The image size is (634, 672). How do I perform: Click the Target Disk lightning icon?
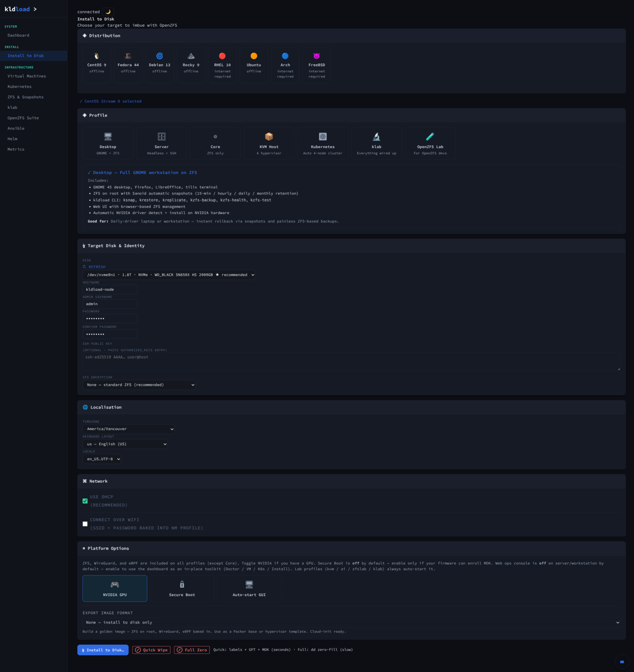tap(84, 246)
